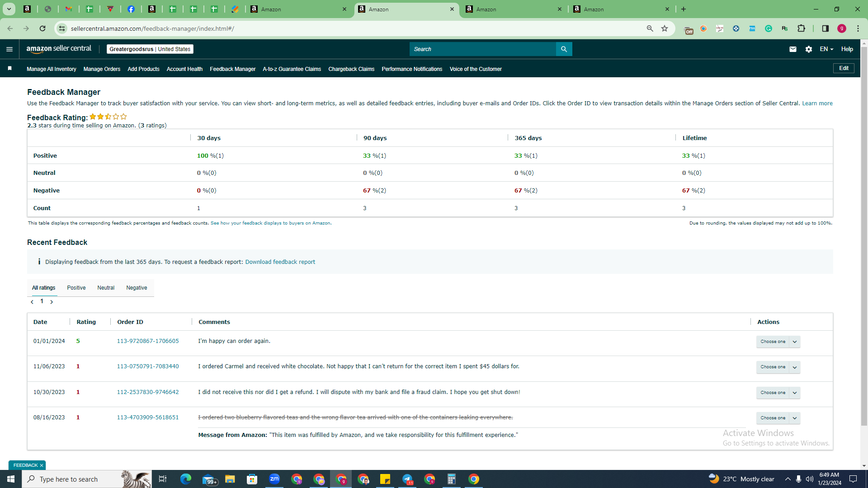Select the Negative feedback tab
Viewport: 868px width, 488px height.
pos(137,288)
